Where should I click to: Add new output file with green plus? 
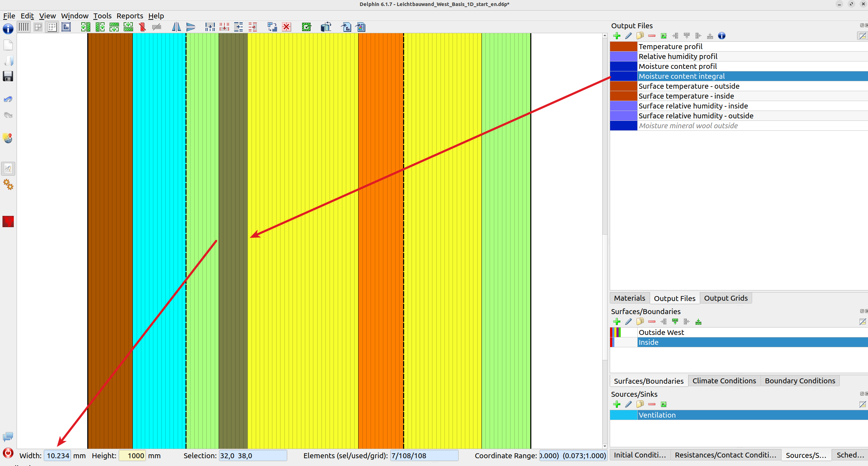617,36
